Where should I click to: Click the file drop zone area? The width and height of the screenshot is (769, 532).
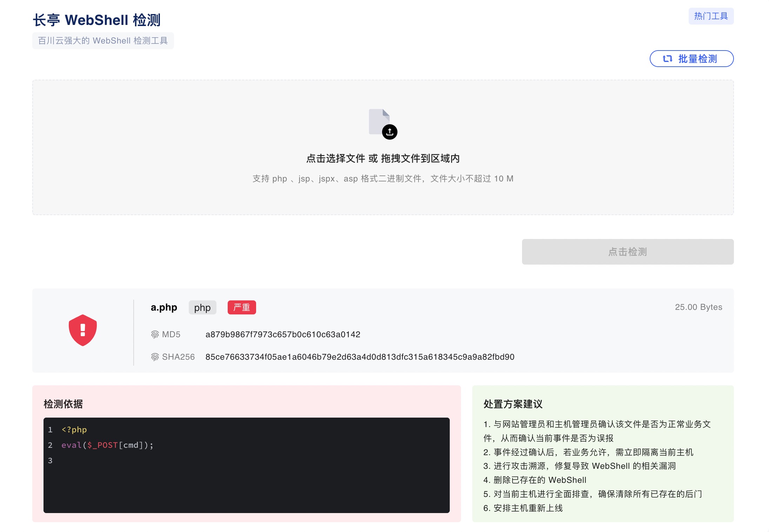pos(383,147)
